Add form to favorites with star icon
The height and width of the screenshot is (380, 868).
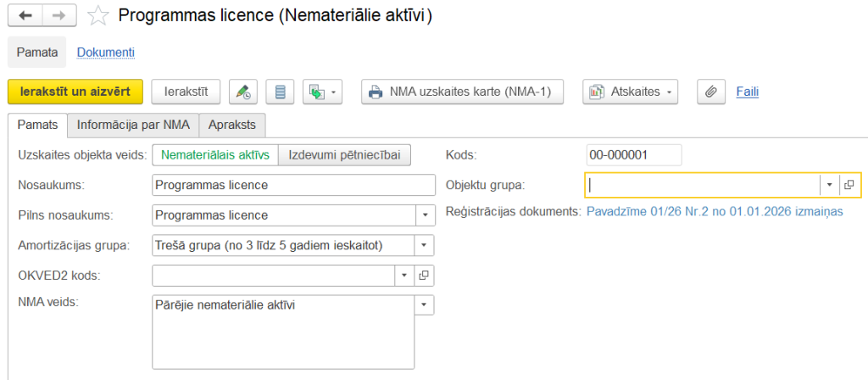coord(98,15)
